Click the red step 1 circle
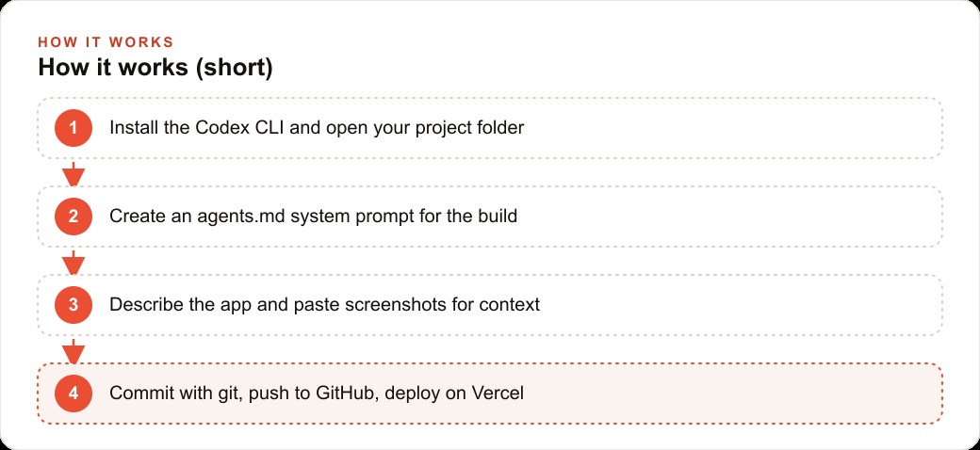 (x=73, y=128)
